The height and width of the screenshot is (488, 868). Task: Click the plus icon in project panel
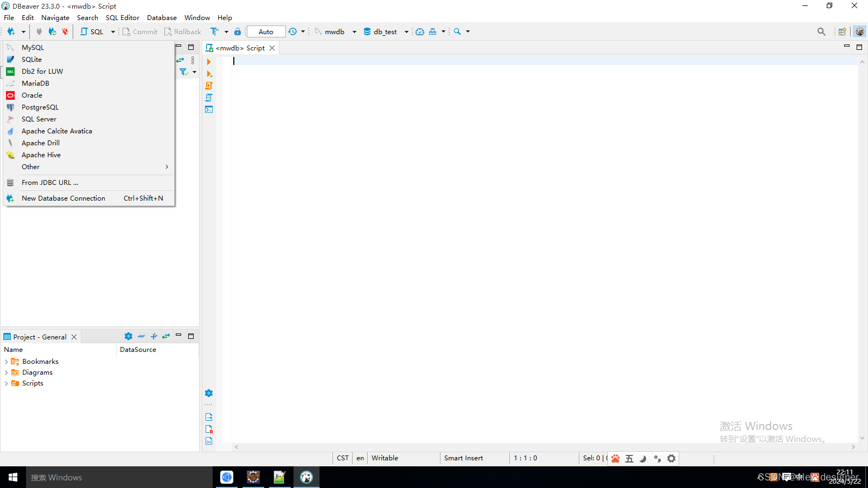[x=154, y=336]
